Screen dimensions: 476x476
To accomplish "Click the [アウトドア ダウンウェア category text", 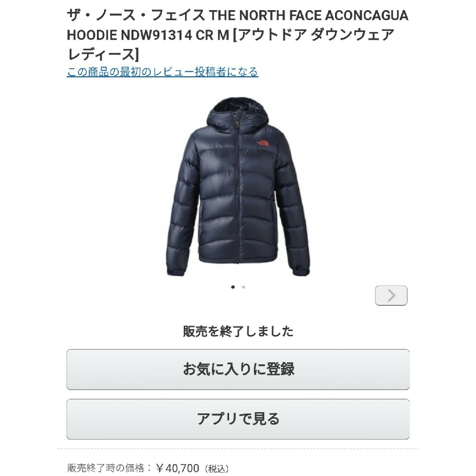I will tap(313, 35).
